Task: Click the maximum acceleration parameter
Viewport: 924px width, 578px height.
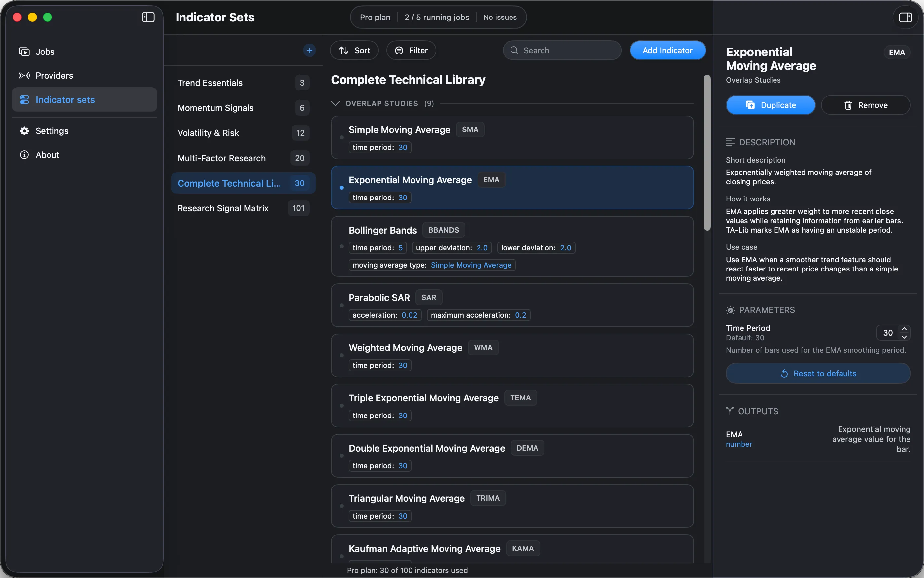Action: (478, 315)
